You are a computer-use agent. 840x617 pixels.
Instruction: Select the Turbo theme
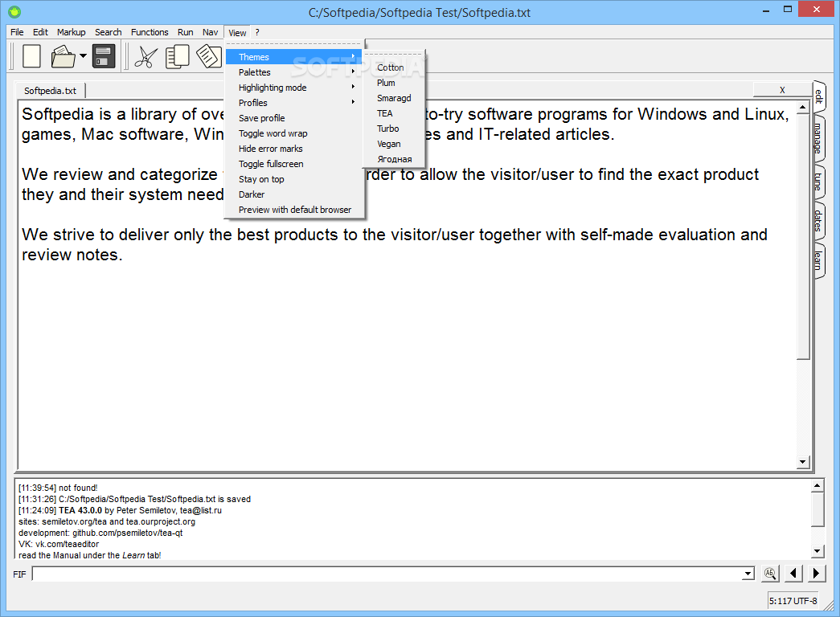click(395, 129)
